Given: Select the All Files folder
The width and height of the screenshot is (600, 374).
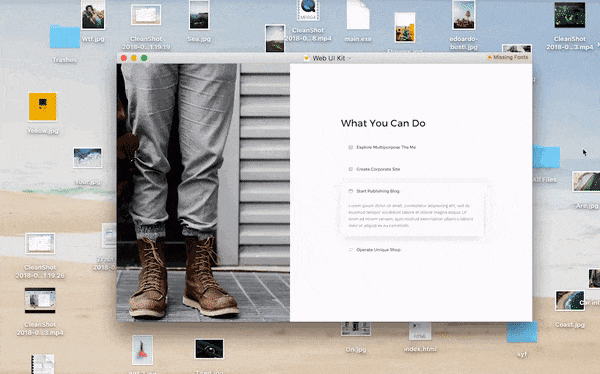Looking at the screenshot, I should tap(545, 163).
